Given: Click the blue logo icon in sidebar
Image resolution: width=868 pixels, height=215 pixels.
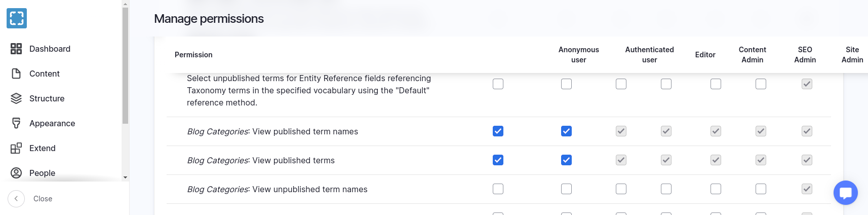Looking at the screenshot, I should (17, 18).
